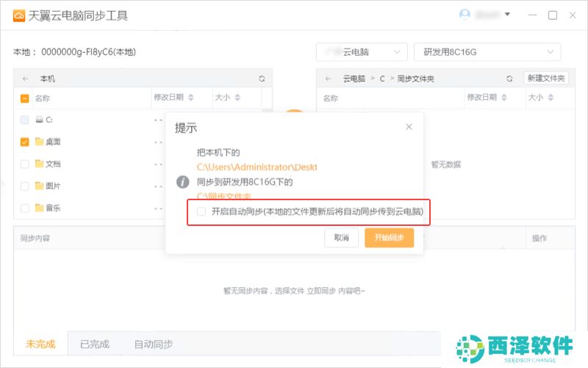588x368 pixels.
Task: Click the 开始同步 button
Action: pos(390,238)
